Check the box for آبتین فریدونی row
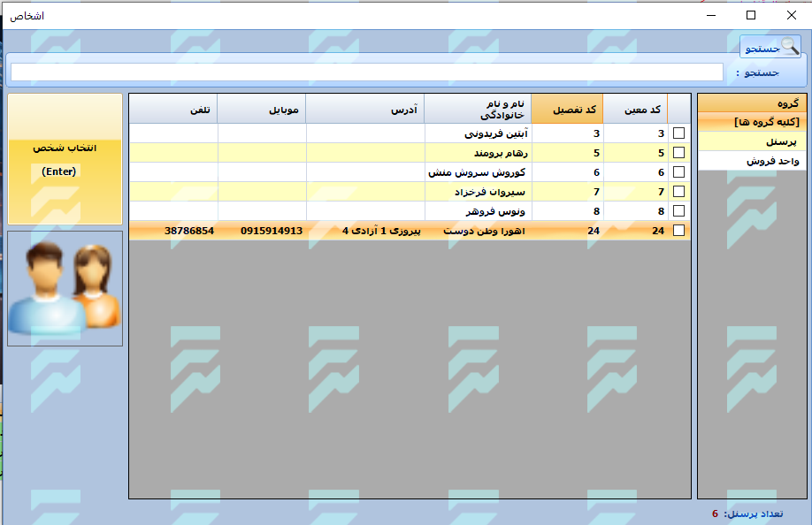Screen dimensions: 812x525 678,133
